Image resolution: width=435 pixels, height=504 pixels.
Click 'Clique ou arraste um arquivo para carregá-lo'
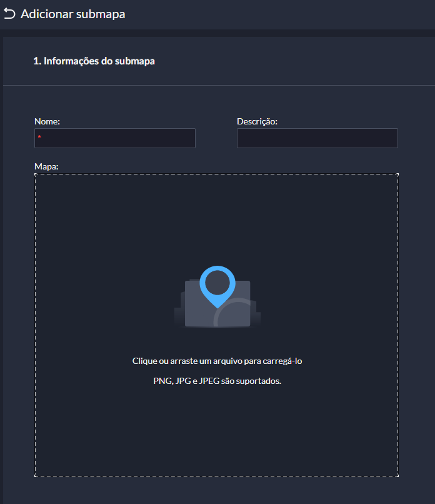tap(217, 361)
